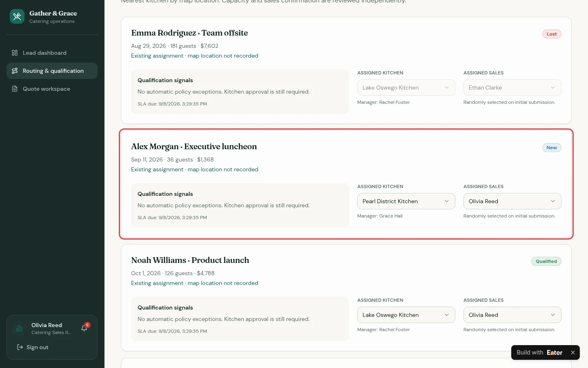This screenshot has width=588, height=368.
Task: Close the Build with Eater banner
Action: pos(573,352)
